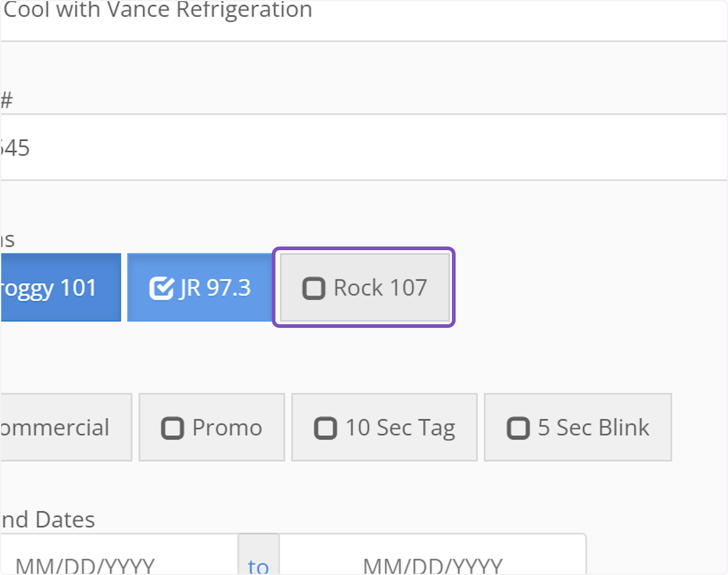Choose the Promo spot type button

pyautogui.click(x=212, y=427)
